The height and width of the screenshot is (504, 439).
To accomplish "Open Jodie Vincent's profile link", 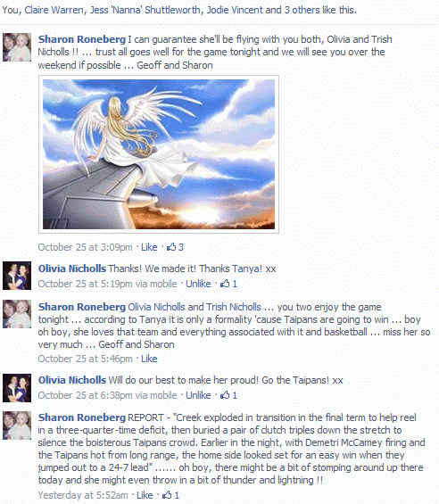I will pyautogui.click(x=235, y=10).
